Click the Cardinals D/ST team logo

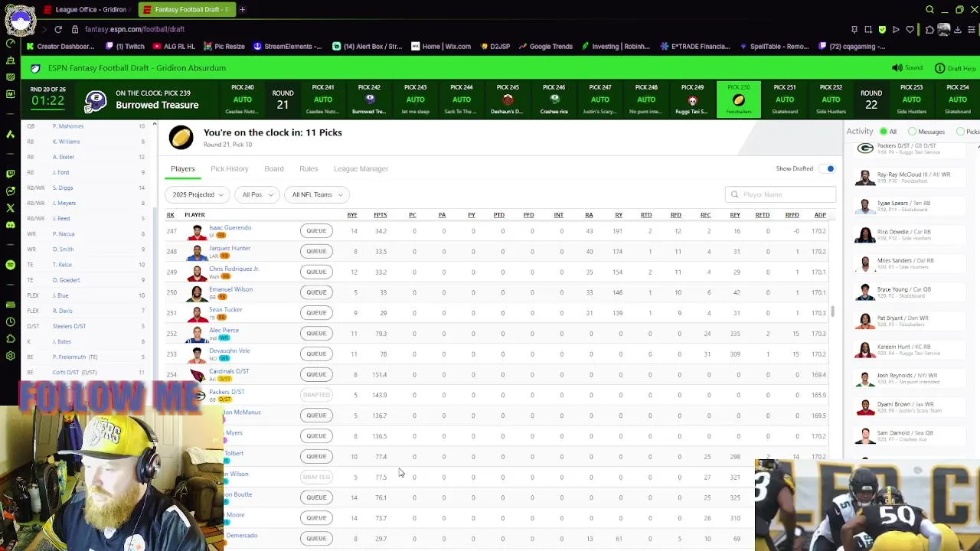[x=198, y=375]
